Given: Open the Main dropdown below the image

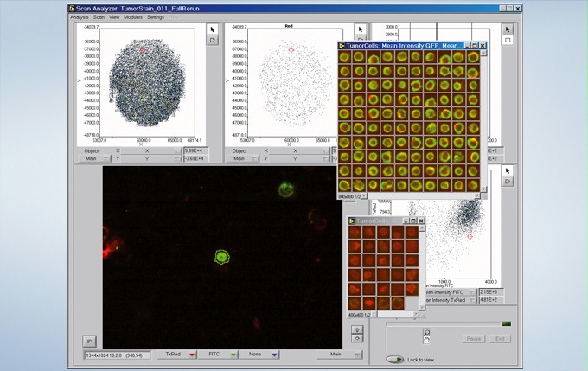Looking at the screenshot, I should pos(340,355).
